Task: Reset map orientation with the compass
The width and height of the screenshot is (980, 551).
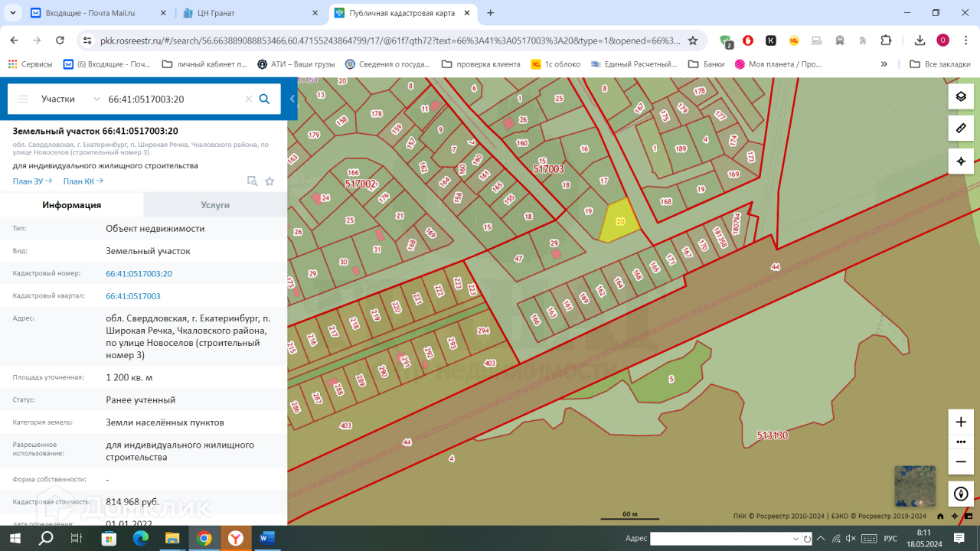Action: click(x=961, y=494)
